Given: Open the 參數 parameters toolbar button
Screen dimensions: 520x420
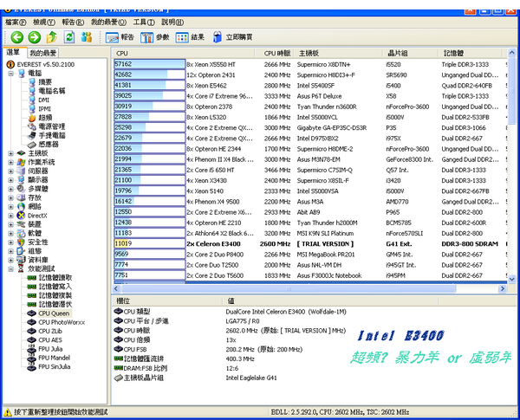Looking at the screenshot, I should click(x=154, y=37).
